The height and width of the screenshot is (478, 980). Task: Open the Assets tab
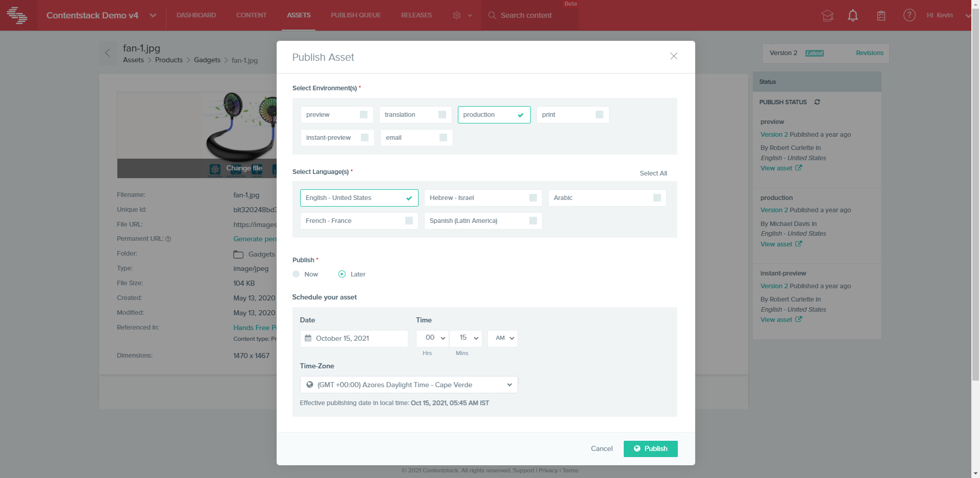pos(299,15)
